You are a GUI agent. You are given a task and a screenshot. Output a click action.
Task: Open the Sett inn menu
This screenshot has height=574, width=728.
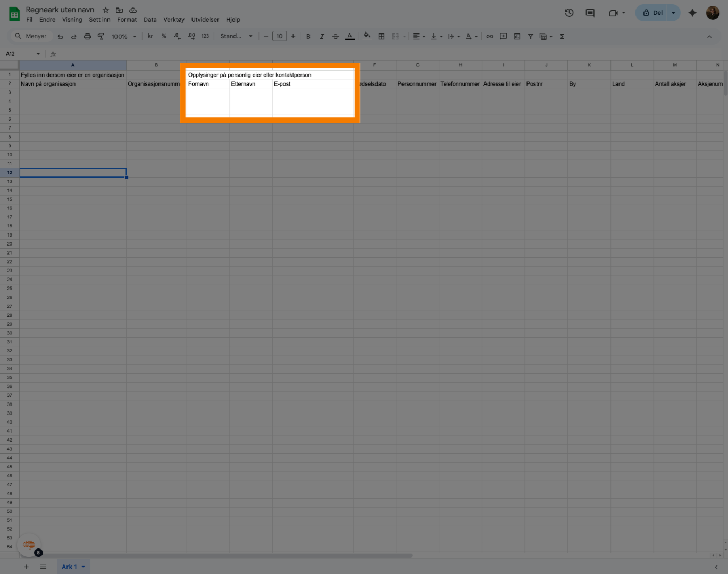(99, 20)
